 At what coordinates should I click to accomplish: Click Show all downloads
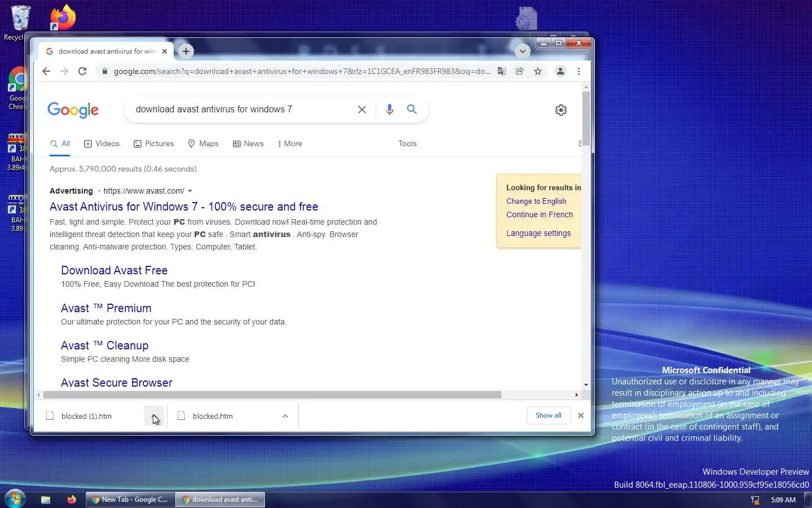pyautogui.click(x=549, y=415)
